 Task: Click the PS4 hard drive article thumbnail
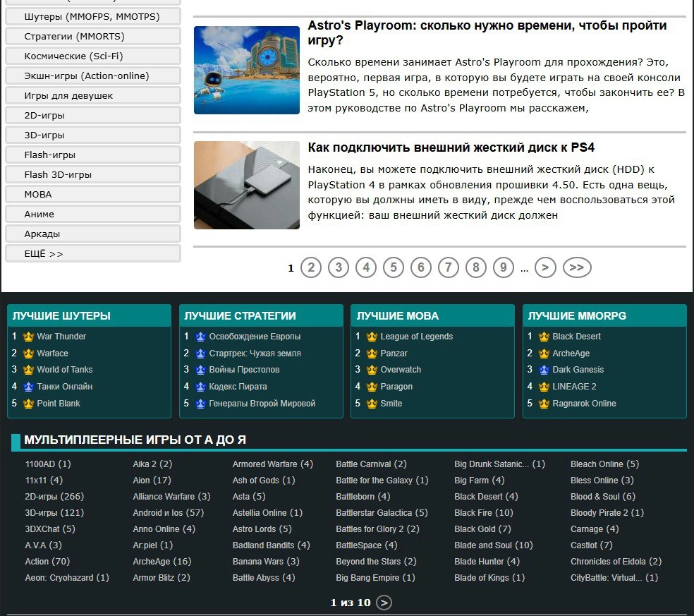click(247, 185)
